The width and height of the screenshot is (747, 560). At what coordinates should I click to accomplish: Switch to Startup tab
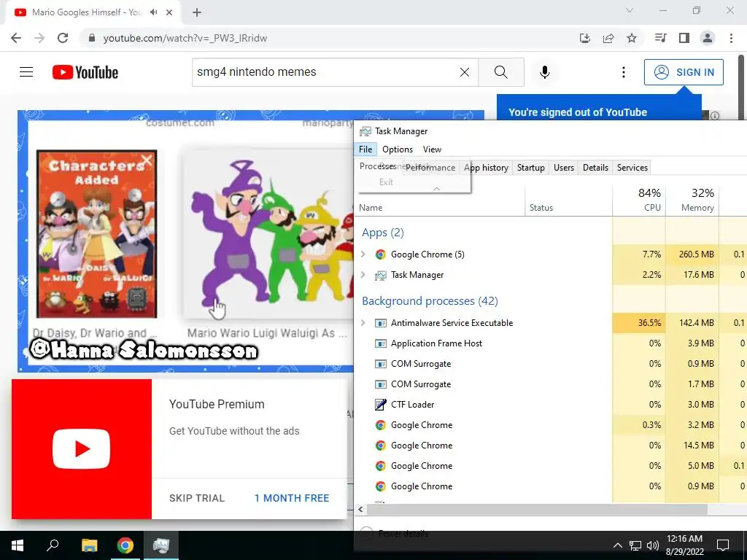pyautogui.click(x=531, y=168)
